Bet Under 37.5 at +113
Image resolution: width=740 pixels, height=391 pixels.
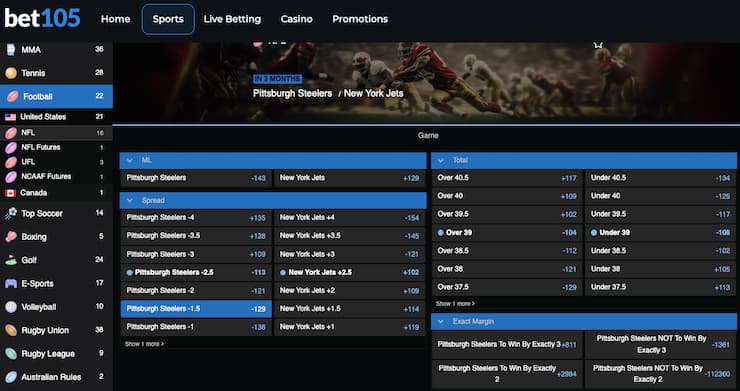661,288
